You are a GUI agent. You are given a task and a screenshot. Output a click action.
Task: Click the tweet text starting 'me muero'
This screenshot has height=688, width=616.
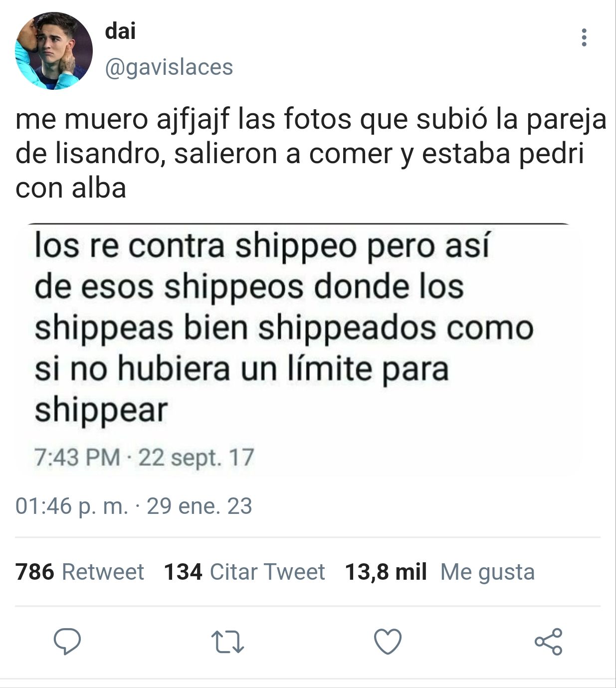pyautogui.click(x=311, y=153)
